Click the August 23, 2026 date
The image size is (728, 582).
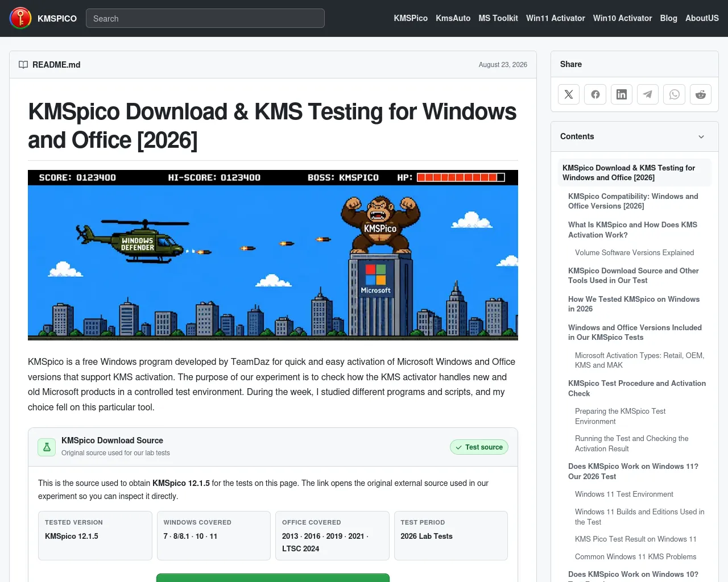pyautogui.click(x=503, y=65)
